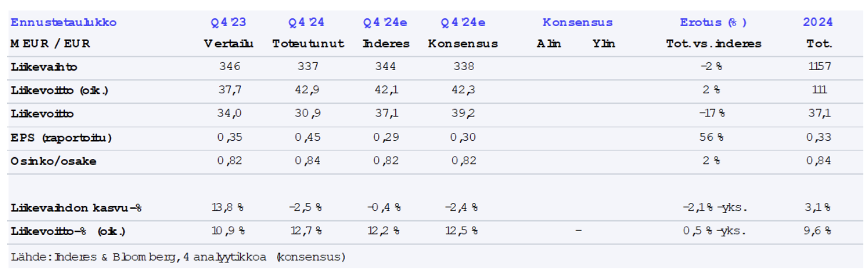
Task: Select the Liikevoitto (oik.) row label
Action: tap(59, 90)
